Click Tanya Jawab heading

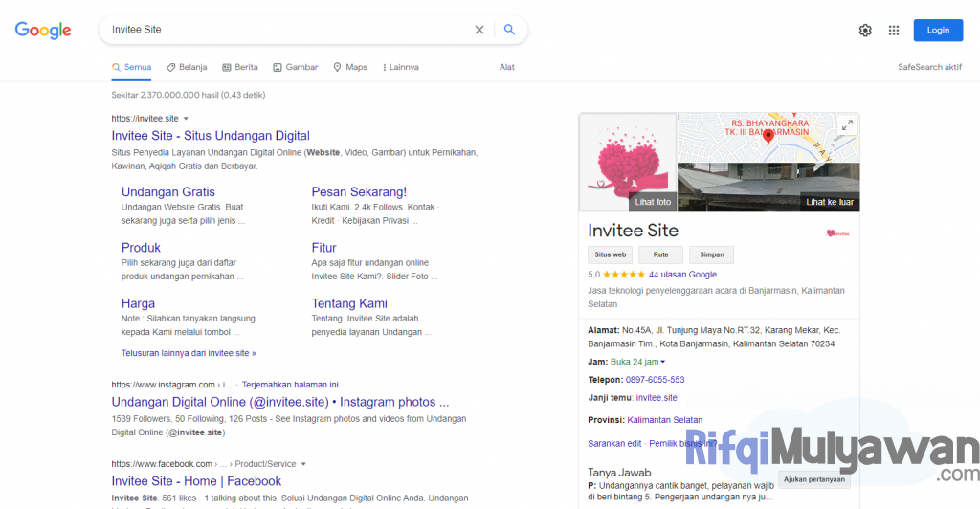tap(619, 473)
